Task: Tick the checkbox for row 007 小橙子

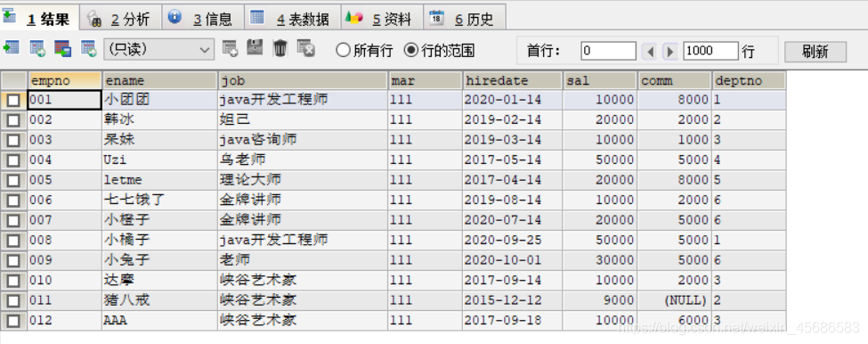Action: point(13,220)
